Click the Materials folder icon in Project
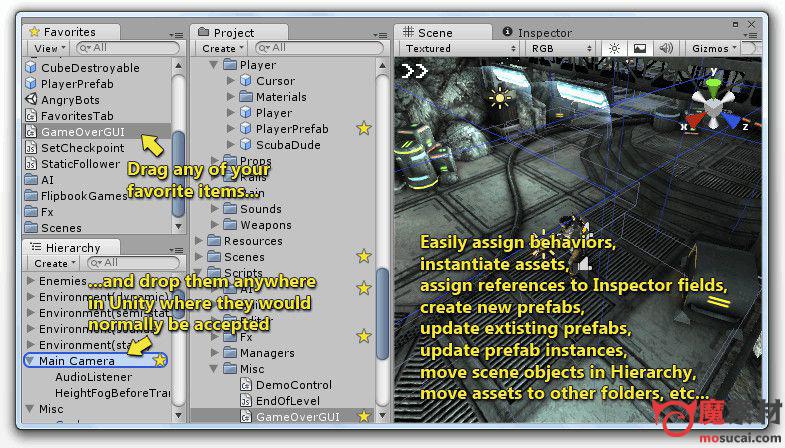The width and height of the screenshot is (785, 448). (x=246, y=97)
